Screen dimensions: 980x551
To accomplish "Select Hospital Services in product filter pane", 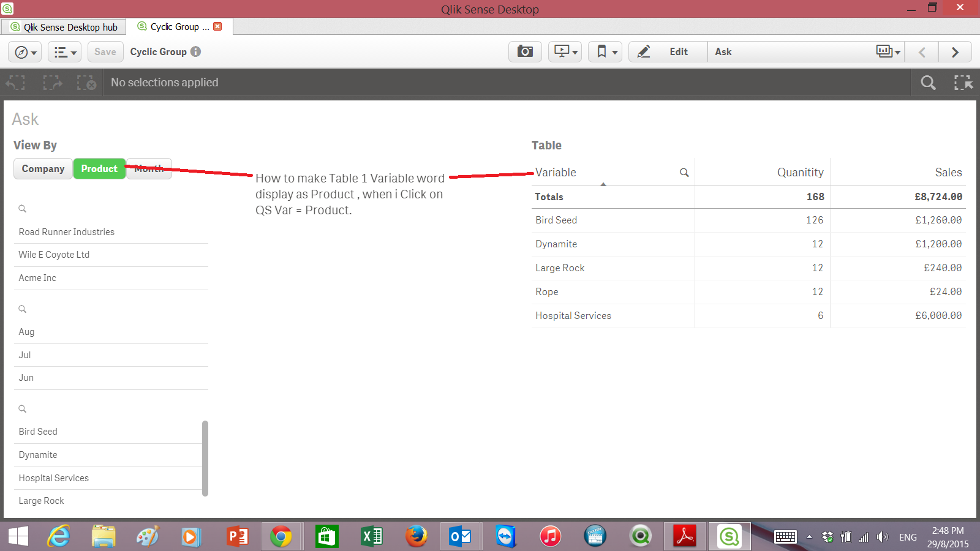I will coord(108,478).
